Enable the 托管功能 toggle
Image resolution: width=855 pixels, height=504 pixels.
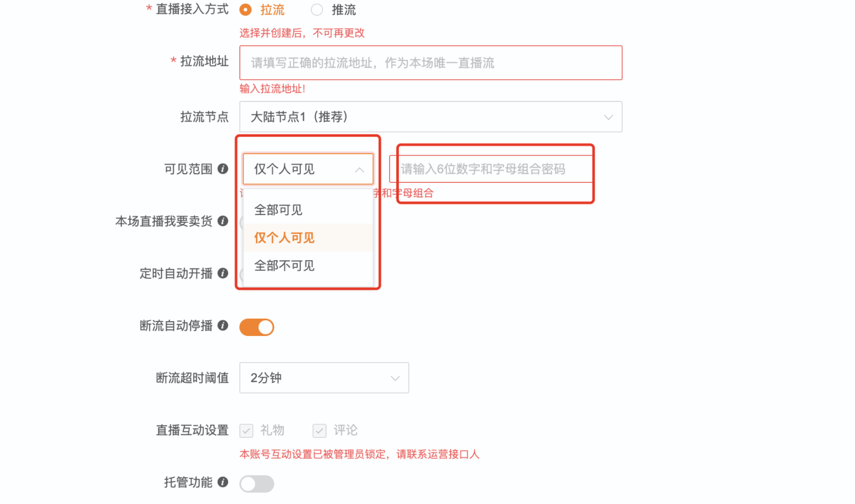[257, 484]
